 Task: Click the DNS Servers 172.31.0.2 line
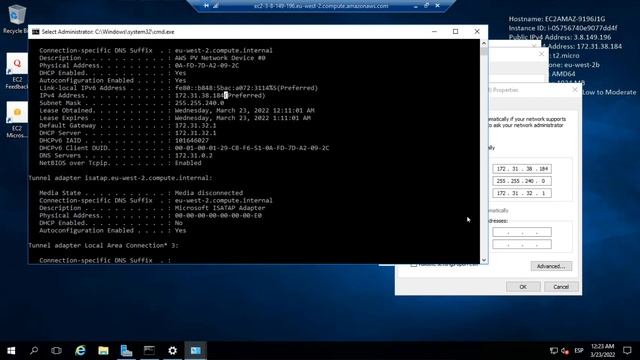126,156
